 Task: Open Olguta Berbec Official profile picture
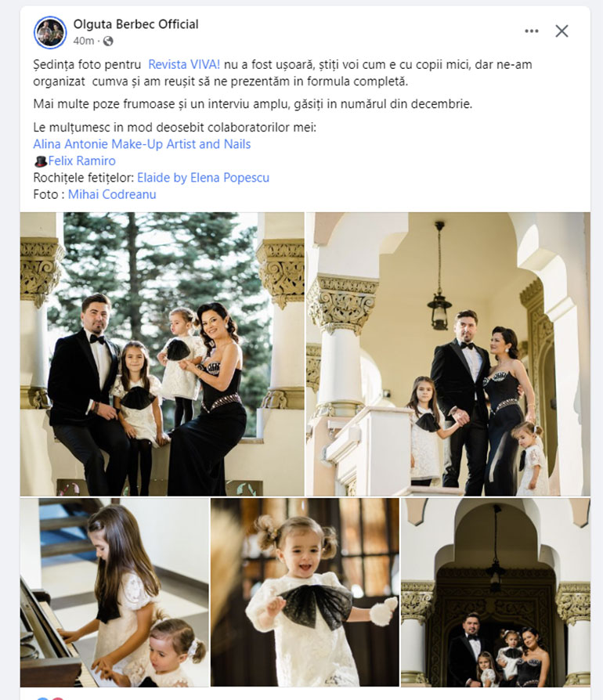(x=50, y=33)
